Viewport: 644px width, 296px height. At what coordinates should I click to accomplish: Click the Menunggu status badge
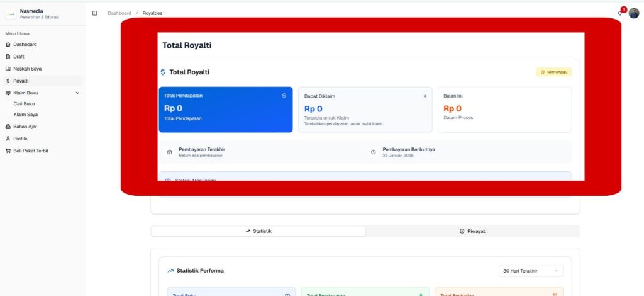(553, 72)
